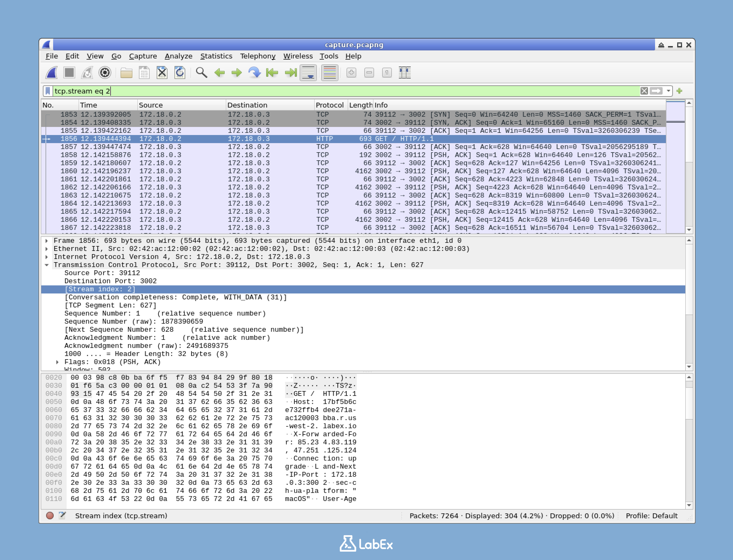Toggle the filter bookmark icon
Screen dimensions: 733x560
tap(48, 91)
